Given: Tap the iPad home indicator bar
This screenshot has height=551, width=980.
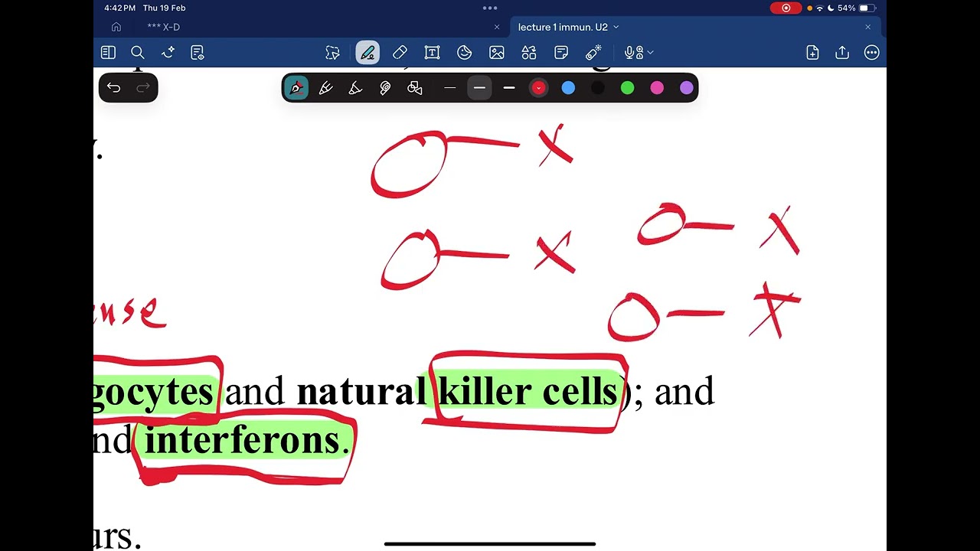Looking at the screenshot, I should (x=490, y=544).
